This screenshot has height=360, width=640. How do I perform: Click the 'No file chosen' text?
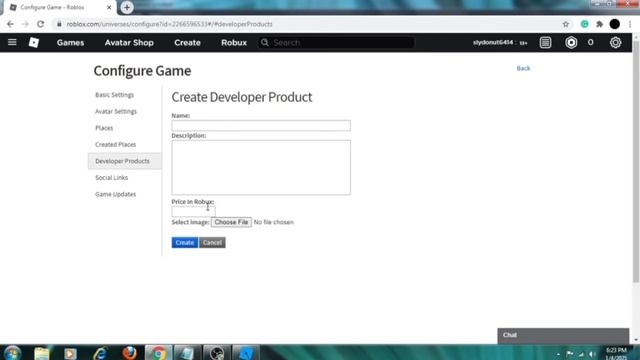(273, 222)
